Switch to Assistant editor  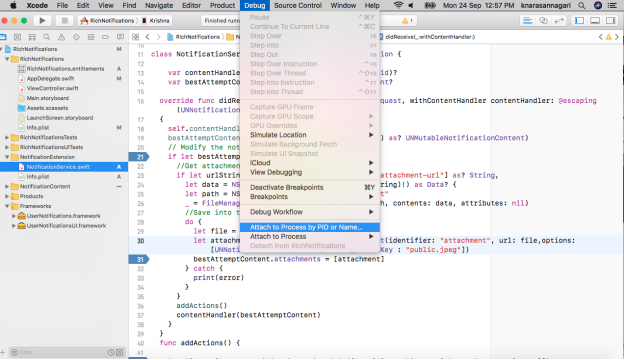543,21
